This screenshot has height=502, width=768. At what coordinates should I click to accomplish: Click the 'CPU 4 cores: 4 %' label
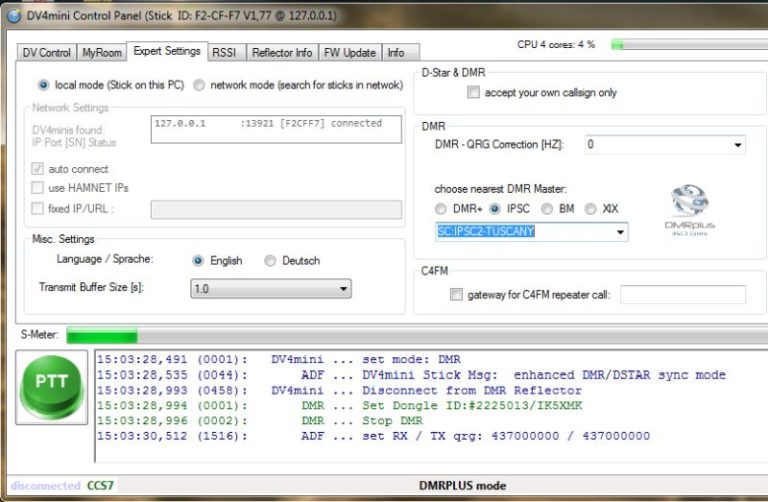[556, 45]
